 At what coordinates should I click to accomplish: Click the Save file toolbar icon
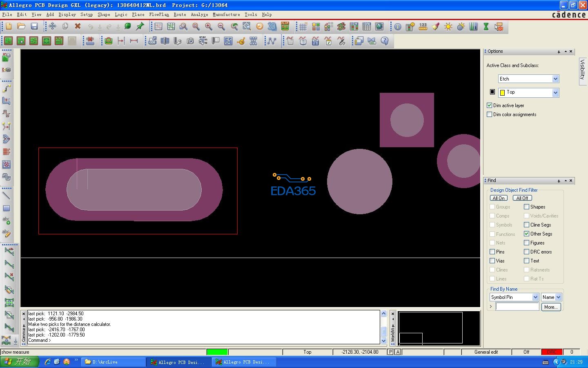pyautogui.click(x=34, y=27)
